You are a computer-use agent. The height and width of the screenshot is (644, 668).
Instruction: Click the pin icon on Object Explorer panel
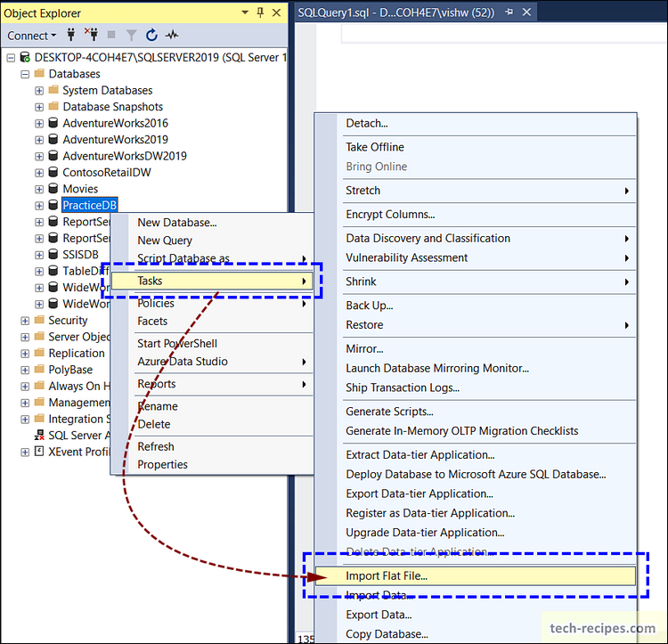coord(260,13)
